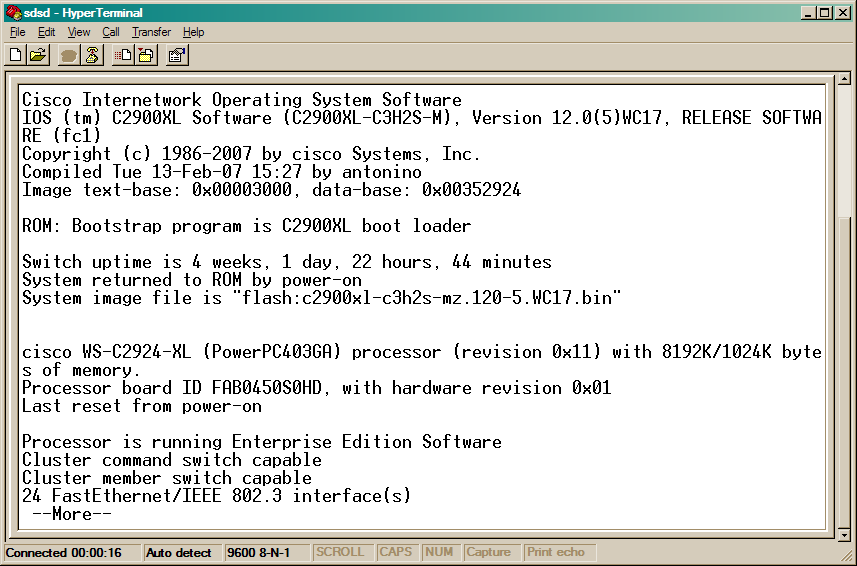
Task: Click the "Image text-base: 0x00003000" line
Action: 272,190
